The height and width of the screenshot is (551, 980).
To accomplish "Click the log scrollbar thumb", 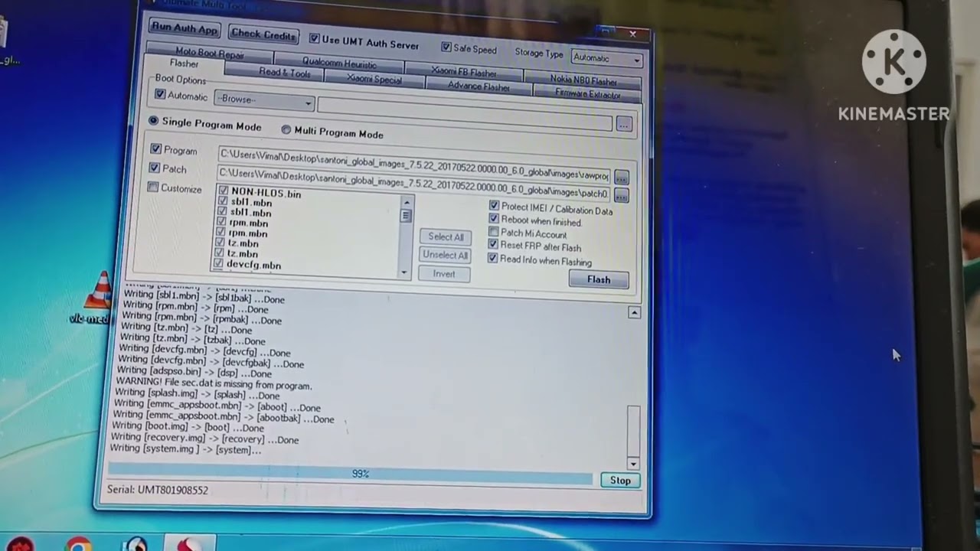I will pyautogui.click(x=632, y=431).
